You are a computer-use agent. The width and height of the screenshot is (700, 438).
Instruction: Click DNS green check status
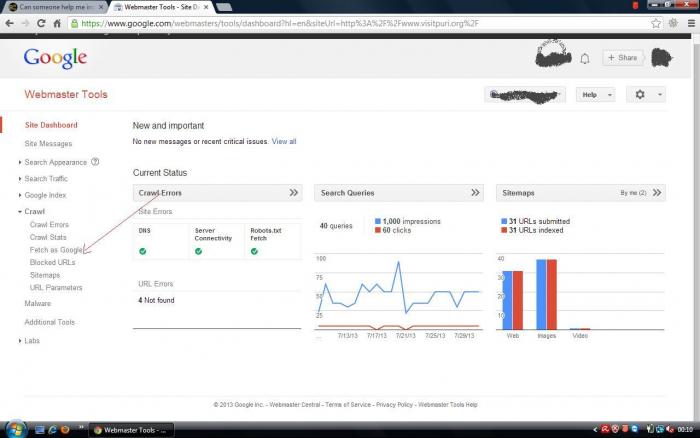pyautogui.click(x=143, y=251)
